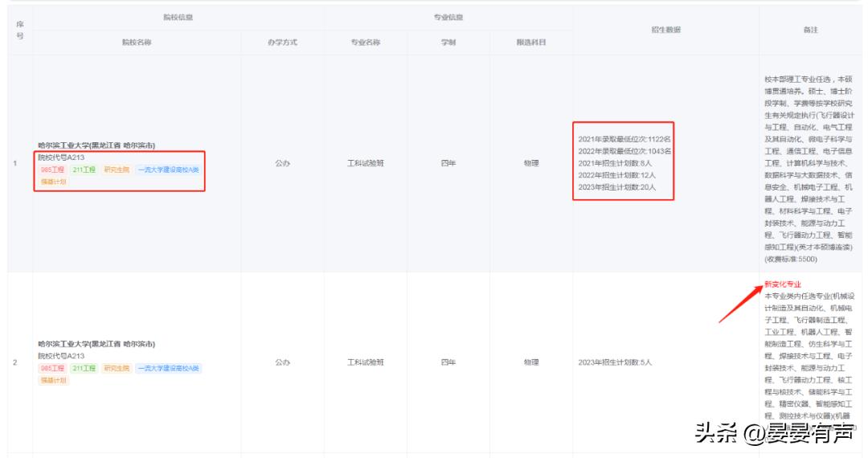Click the 院校信息 column group header
Viewport: 868px width, 458px height.
point(178,17)
